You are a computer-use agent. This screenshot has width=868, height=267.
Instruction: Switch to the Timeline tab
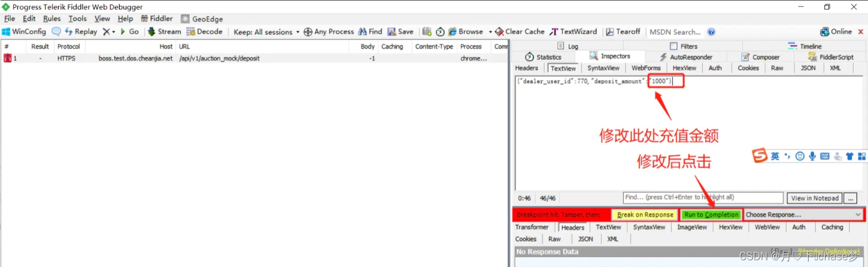(805, 46)
